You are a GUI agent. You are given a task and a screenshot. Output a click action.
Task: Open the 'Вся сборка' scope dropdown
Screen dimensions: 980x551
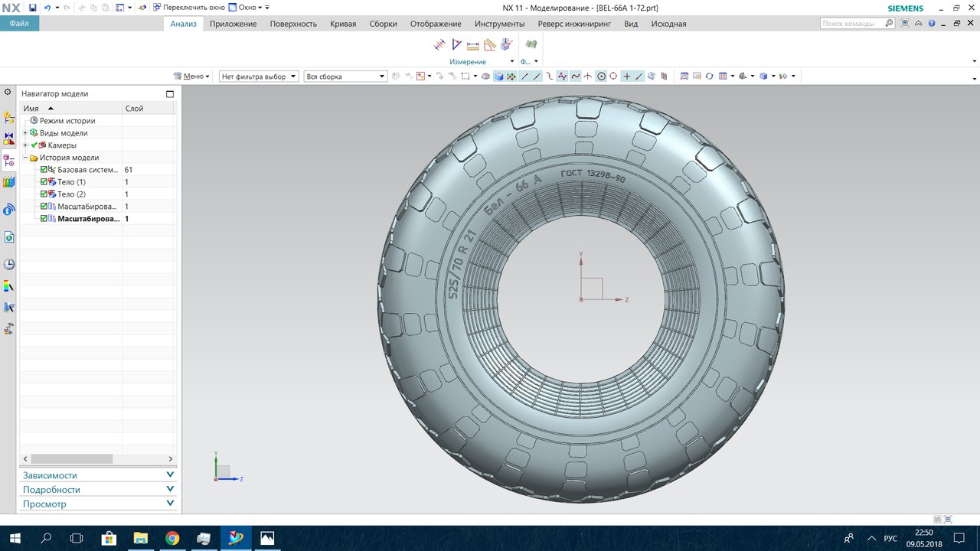coord(346,77)
